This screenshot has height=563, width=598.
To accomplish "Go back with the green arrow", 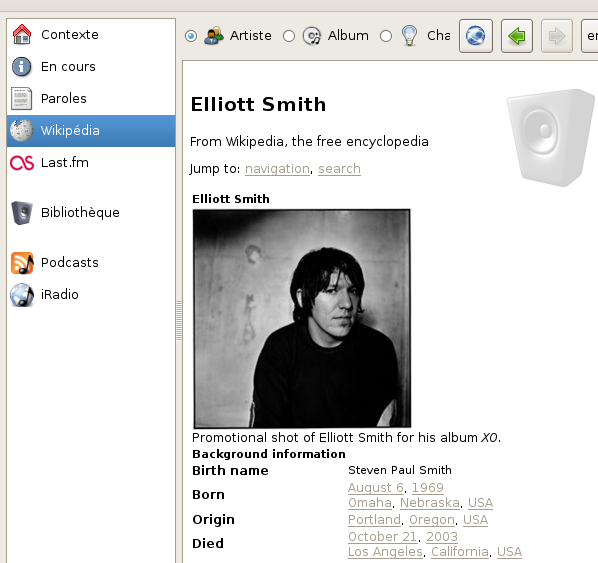I will [x=517, y=36].
